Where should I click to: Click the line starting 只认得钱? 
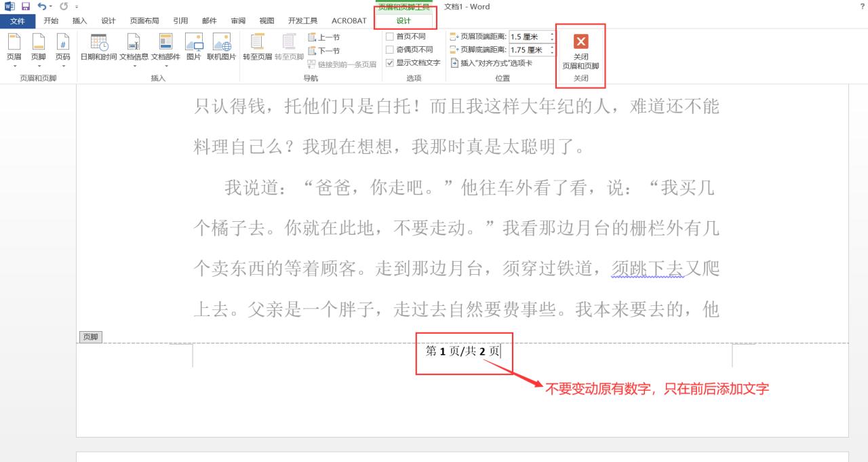click(456, 107)
